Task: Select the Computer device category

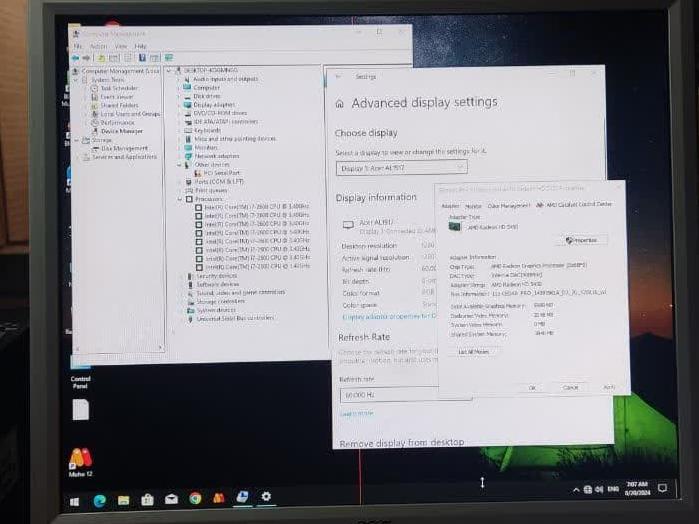Action: pos(206,88)
